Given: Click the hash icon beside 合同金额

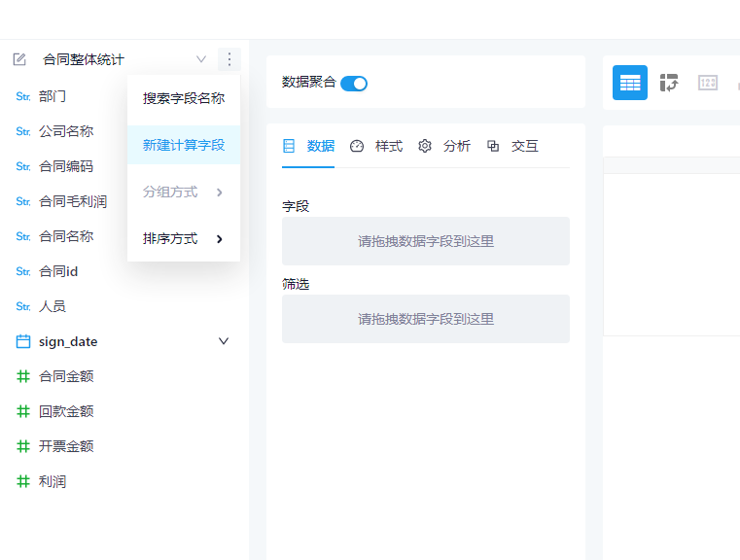Looking at the screenshot, I should coord(23,376).
